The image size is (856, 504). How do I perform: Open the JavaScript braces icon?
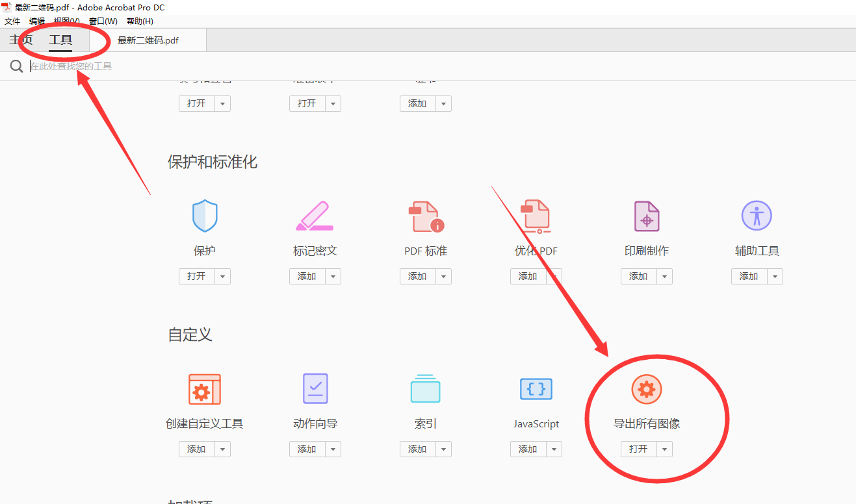tap(536, 389)
